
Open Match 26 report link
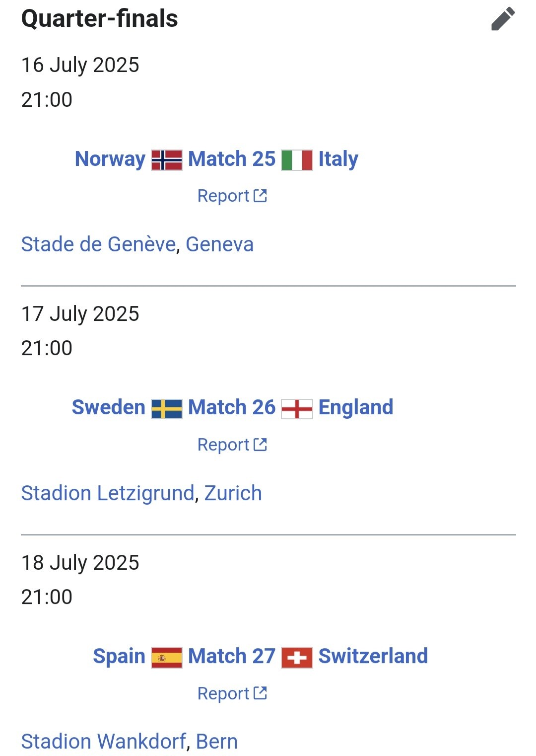click(x=232, y=445)
